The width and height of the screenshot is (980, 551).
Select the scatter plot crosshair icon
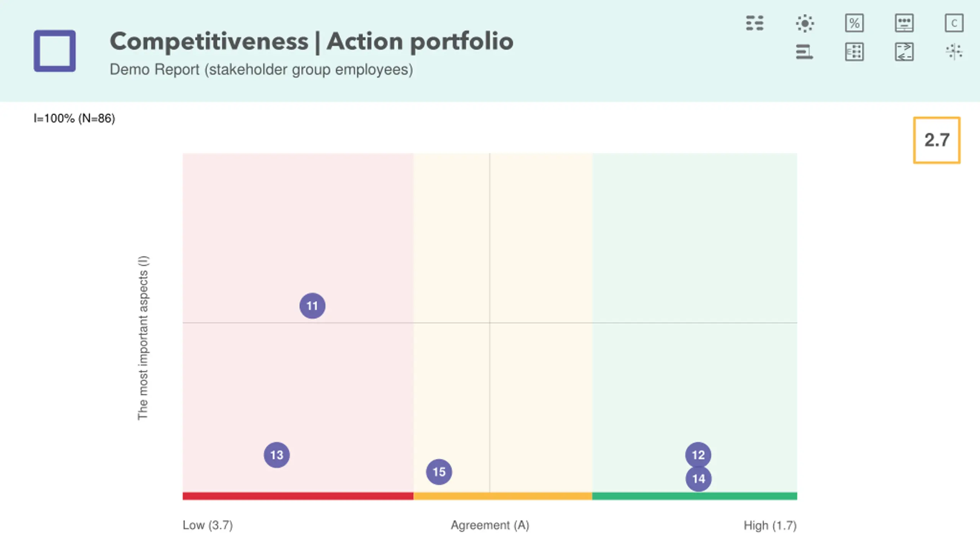point(954,52)
